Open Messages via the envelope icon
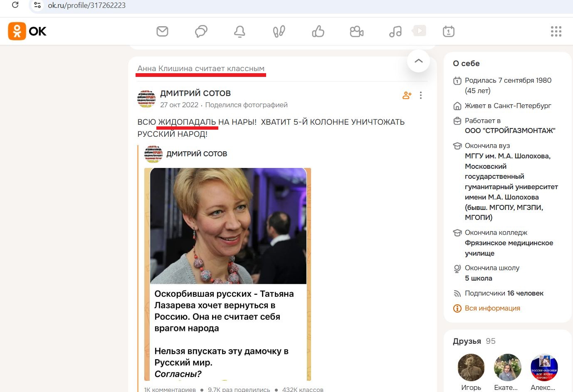Image resolution: width=573 pixels, height=392 pixels. point(162,31)
